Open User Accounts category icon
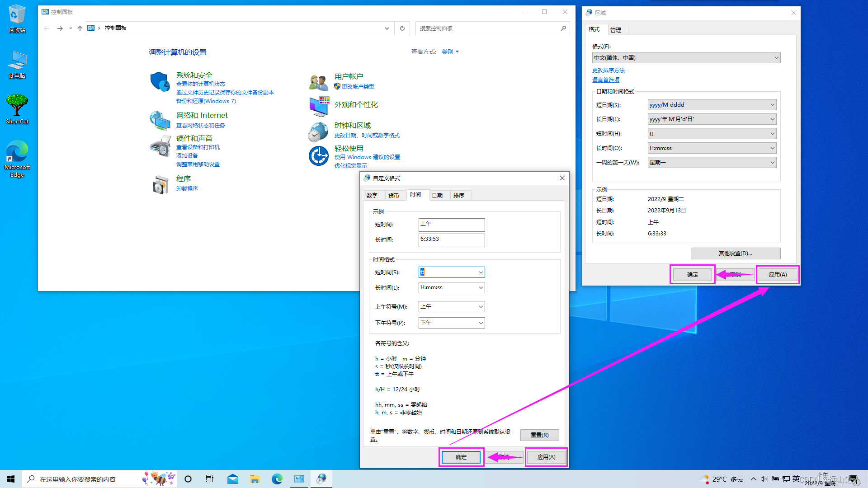This screenshot has width=868, height=488. coord(319,82)
